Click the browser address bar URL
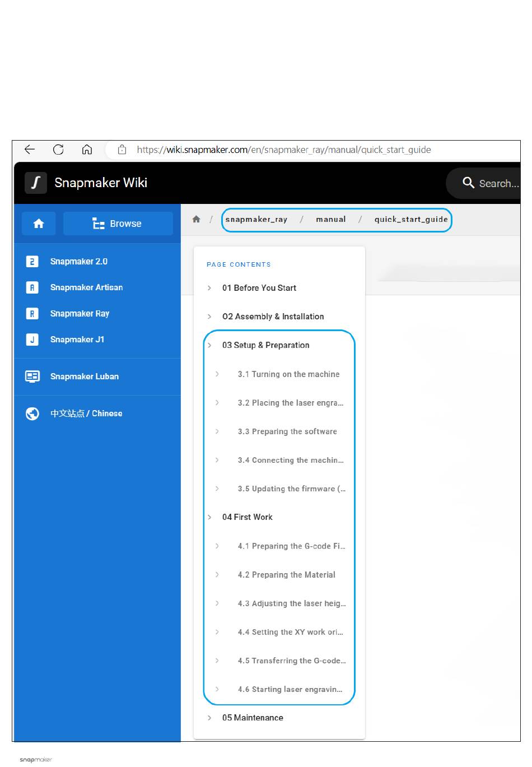 pyautogui.click(x=284, y=150)
